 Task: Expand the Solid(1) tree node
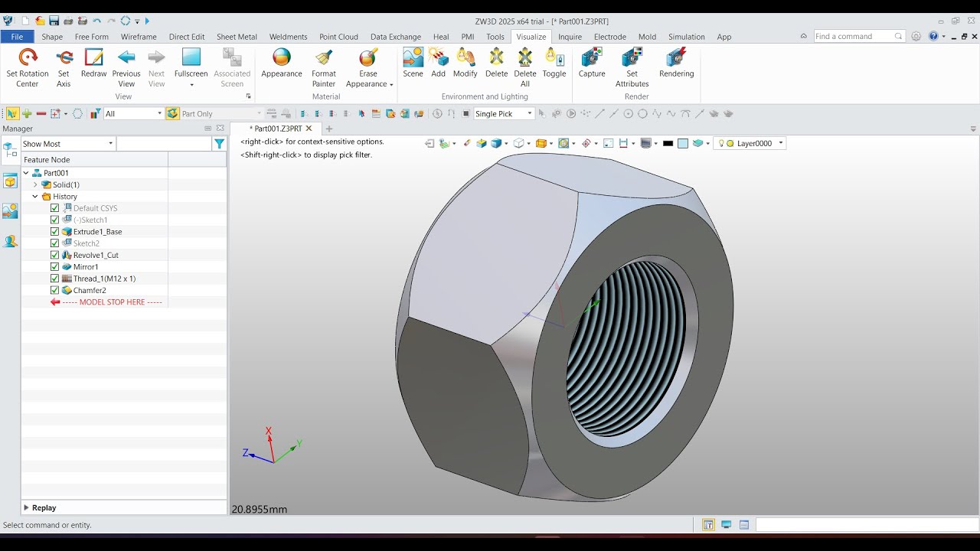pos(35,184)
